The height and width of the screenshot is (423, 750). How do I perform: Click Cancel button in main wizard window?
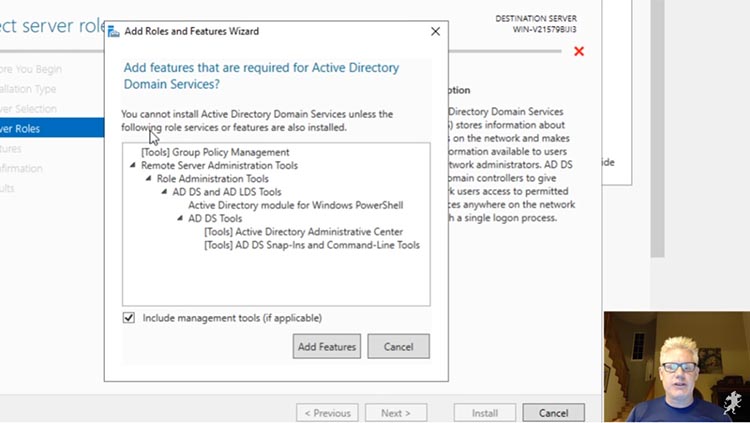[553, 413]
